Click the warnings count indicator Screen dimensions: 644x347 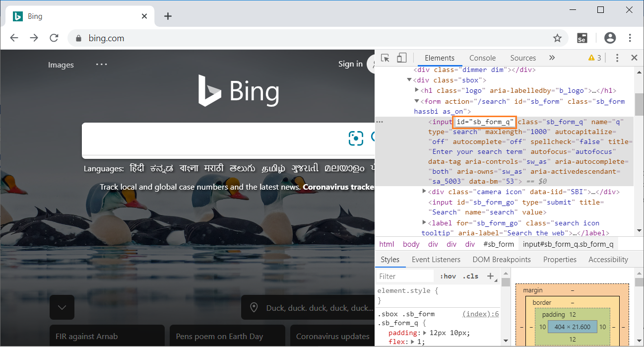595,58
